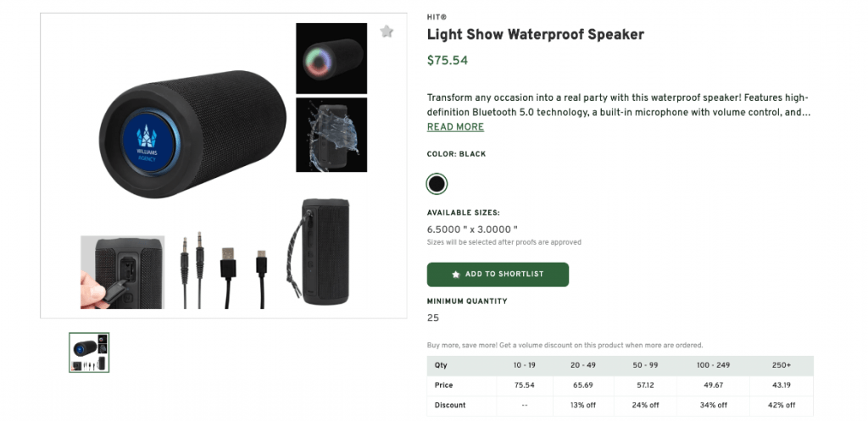This screenshot has width=868, height=421.
Task: Open the water splash speaker photo
Action: pos(331,135)
